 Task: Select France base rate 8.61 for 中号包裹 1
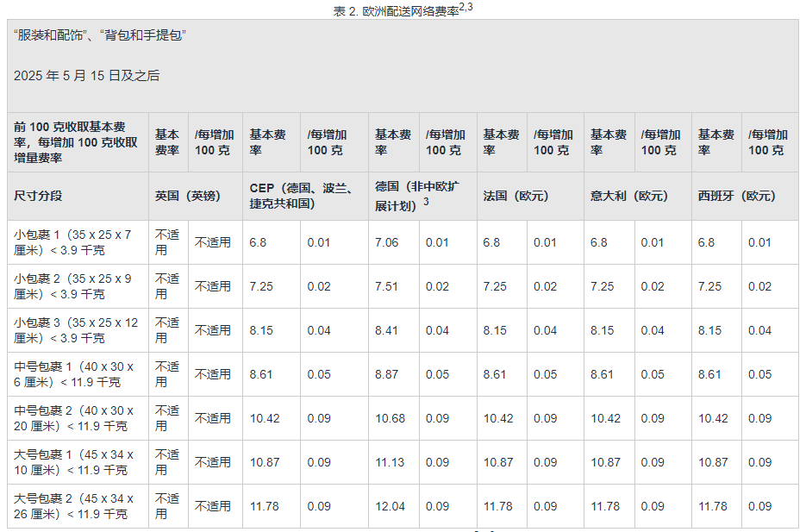click(495, 374)
